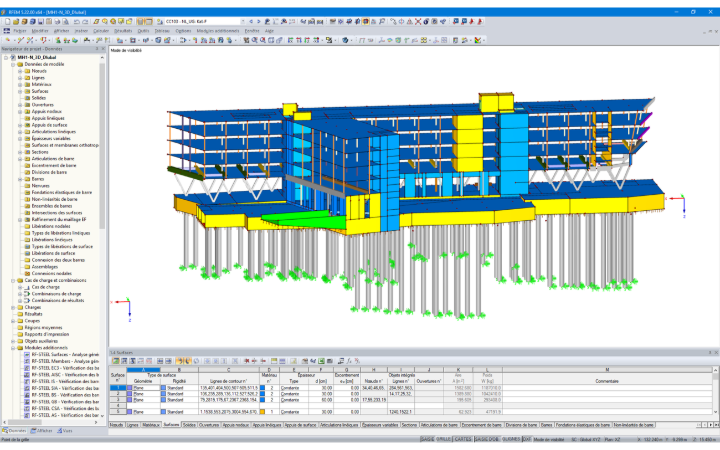This screenshot has width=720, height=450.
Task: Collapse Cas de charge et combinaisons node
Action: [13, 280]
